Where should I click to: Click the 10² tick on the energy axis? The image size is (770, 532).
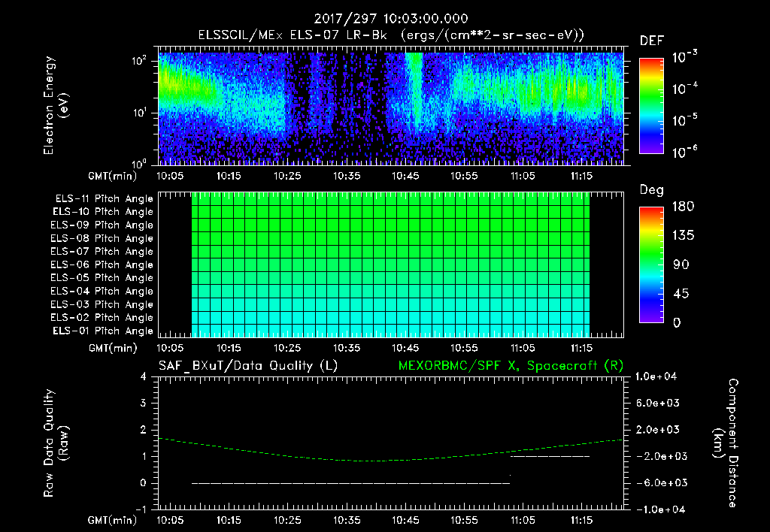[x=139, y=61]
